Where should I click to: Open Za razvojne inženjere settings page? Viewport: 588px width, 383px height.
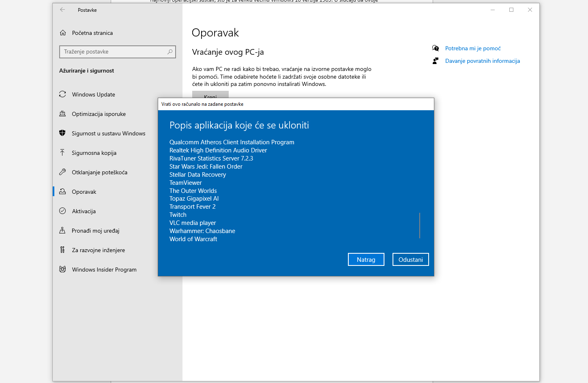tap(98, 250)
